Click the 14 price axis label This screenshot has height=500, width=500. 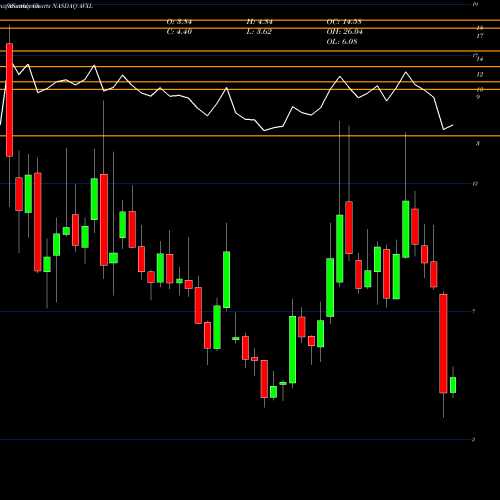tap(480, 59)
